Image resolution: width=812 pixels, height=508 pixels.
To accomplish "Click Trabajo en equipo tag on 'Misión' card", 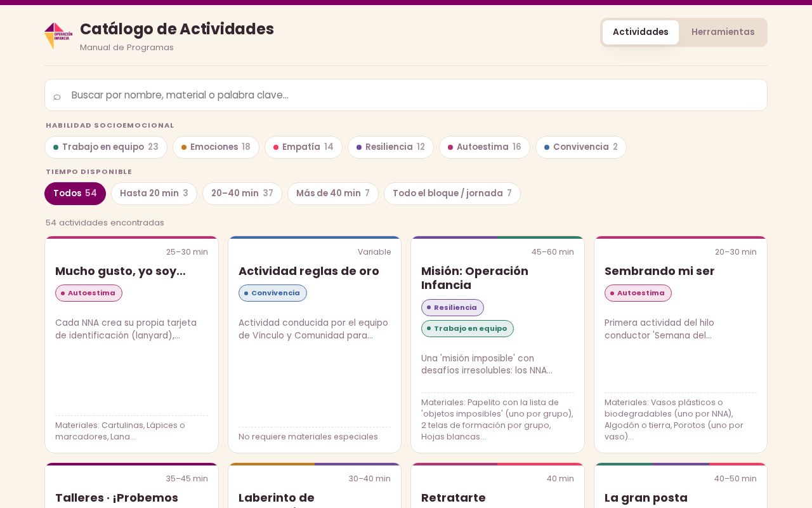I will tap(468, 328).
